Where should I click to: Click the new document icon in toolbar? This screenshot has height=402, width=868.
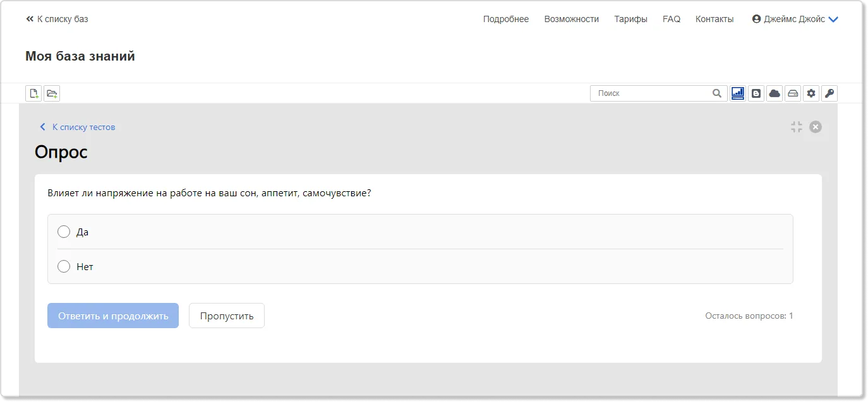point(33,93)
